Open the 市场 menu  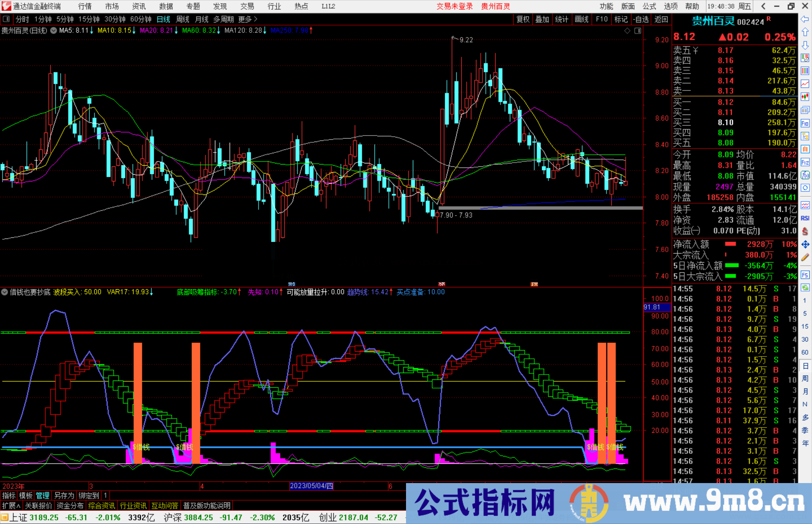click(112, 6)
